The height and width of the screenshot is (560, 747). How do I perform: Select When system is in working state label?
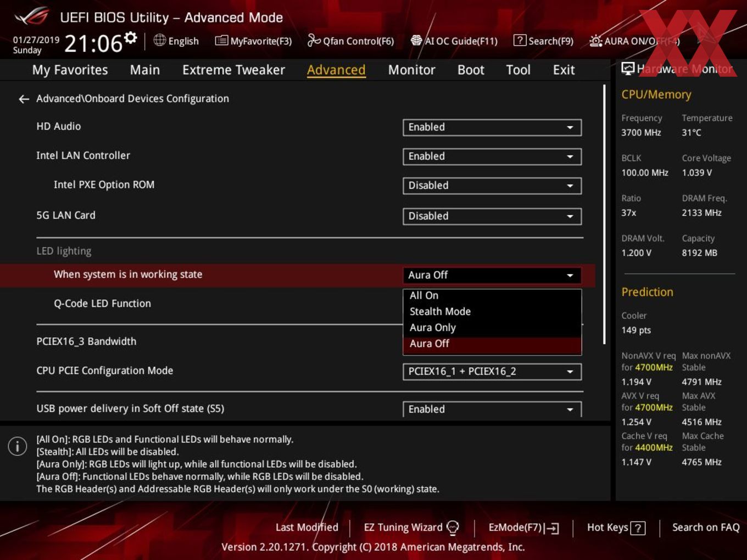128,275
